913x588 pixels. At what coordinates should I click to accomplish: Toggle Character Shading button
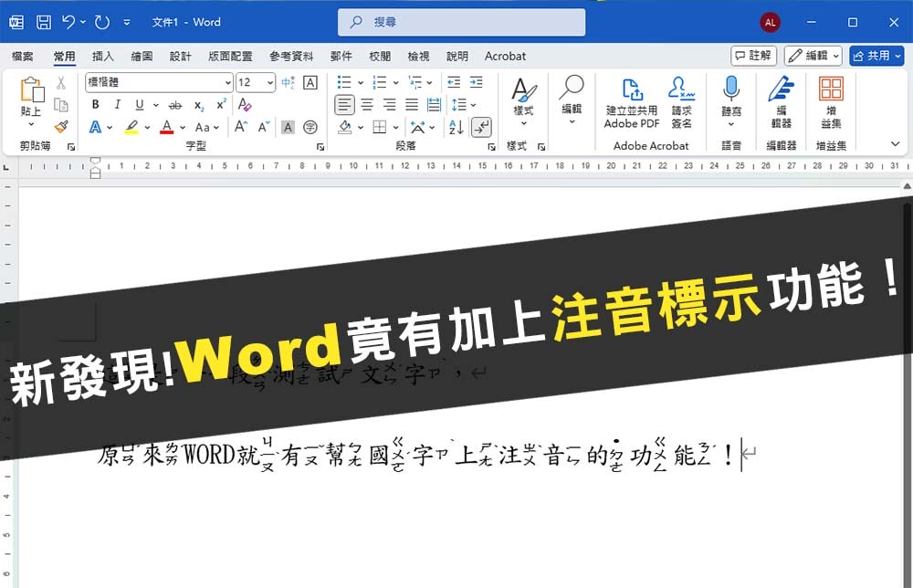click(x=288, y=127)
